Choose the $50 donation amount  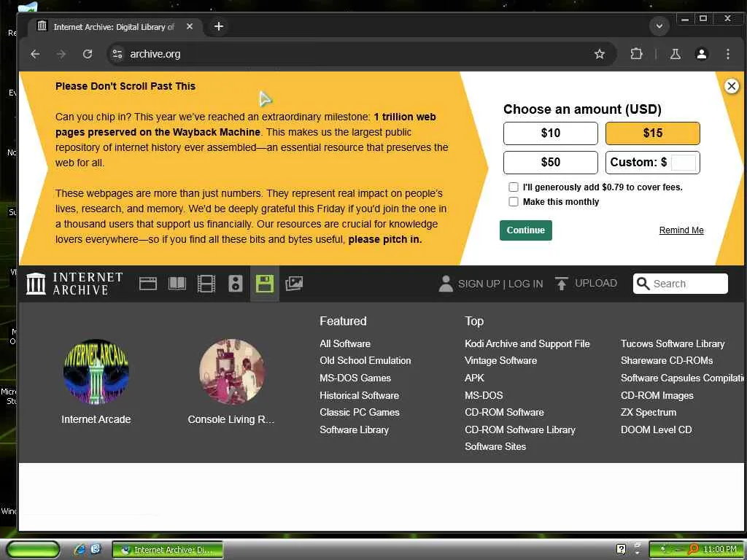(550, 163)
